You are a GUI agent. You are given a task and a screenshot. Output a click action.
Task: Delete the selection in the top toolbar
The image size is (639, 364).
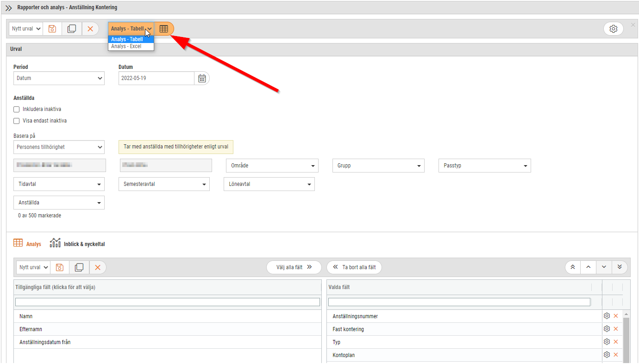click(90, 29)
